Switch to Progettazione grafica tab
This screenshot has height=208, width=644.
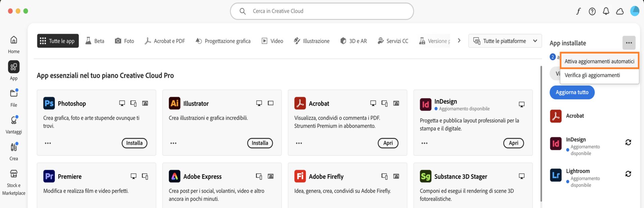[x=223, y=41]
